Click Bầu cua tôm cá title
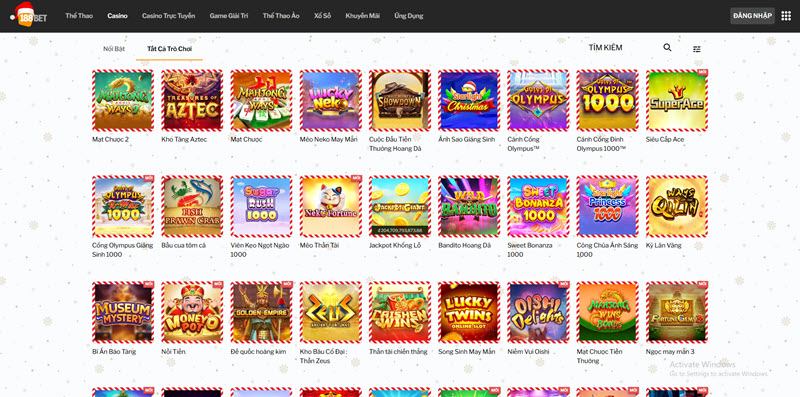800x397 pixels. click(x=184, y=245)
